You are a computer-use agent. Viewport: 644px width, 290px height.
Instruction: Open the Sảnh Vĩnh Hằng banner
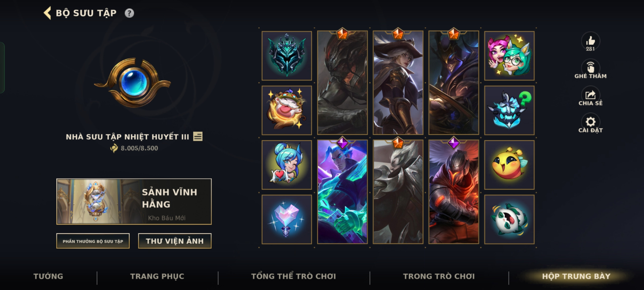click(x=134, y=201)
